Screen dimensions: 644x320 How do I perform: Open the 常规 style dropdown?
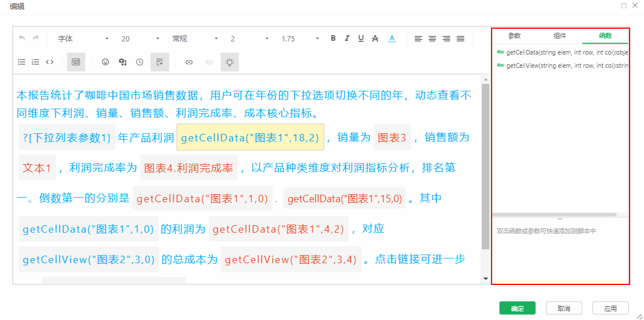[195, 38]
